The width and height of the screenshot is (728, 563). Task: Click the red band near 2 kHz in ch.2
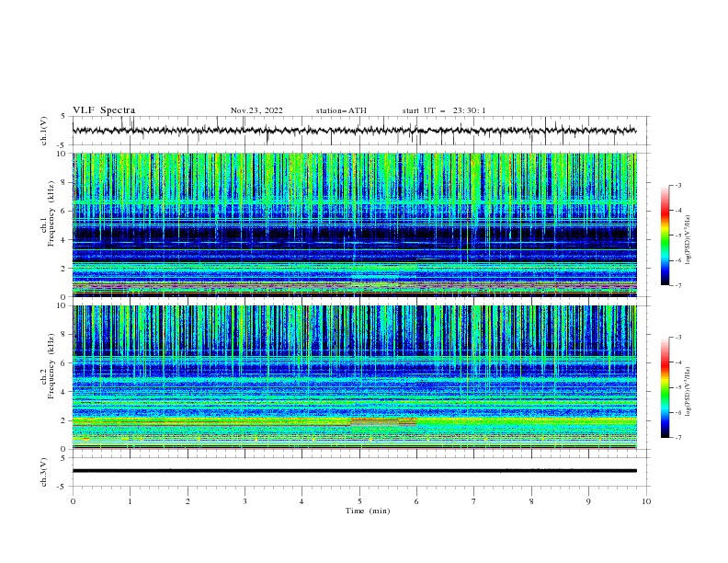[x=383, y=421]
